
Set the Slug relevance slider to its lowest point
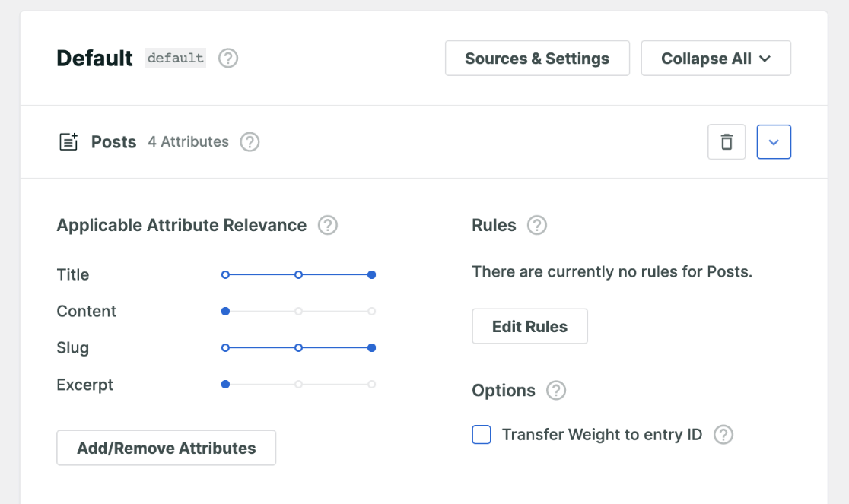(x=225, y=348)
